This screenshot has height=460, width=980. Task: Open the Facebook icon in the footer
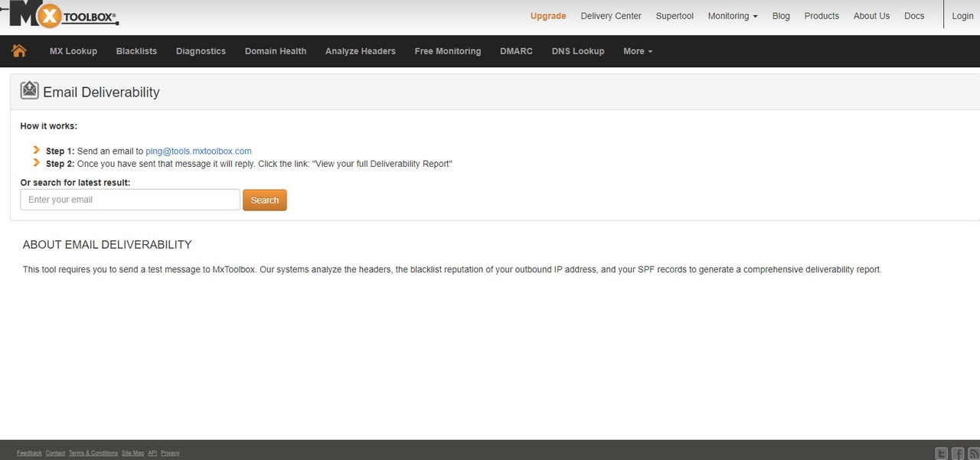point(958,454)
